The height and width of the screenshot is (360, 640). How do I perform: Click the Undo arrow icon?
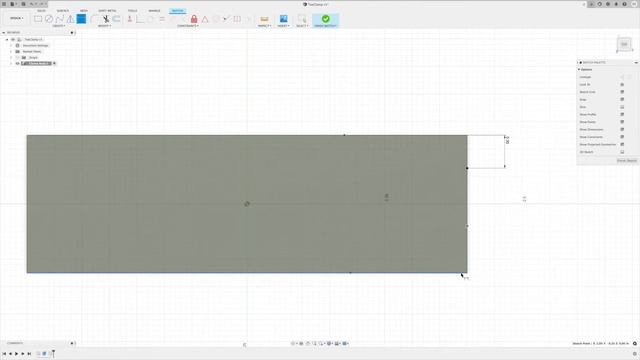pyautogui.click(x=31, y=4)
